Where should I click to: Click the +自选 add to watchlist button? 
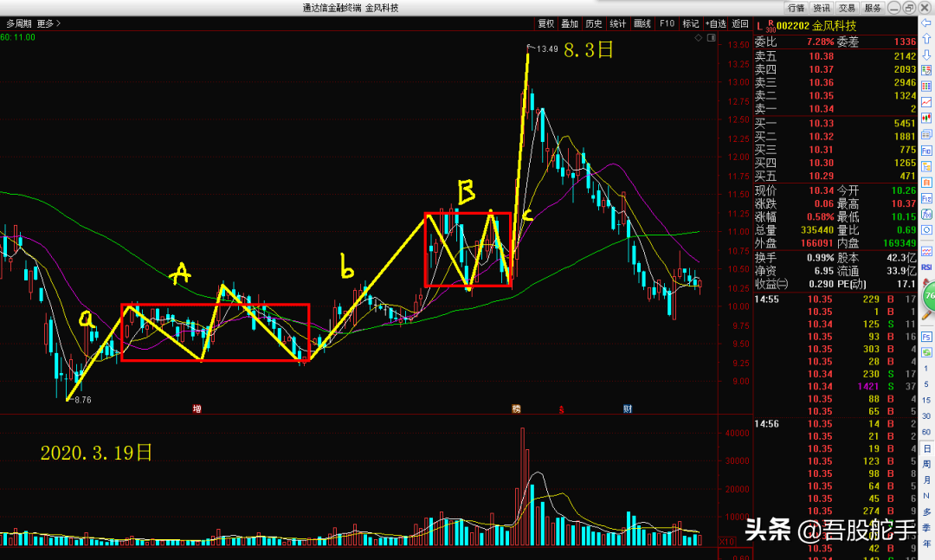point(716,24)
